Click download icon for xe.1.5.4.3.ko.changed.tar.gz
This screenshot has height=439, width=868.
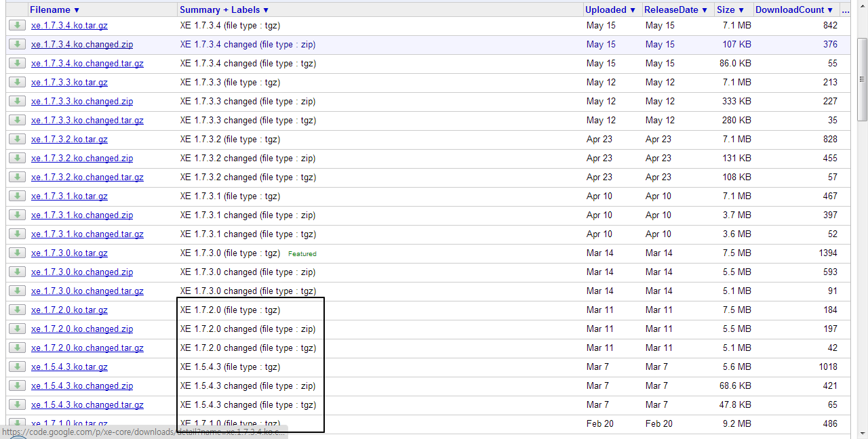point(17,404)
